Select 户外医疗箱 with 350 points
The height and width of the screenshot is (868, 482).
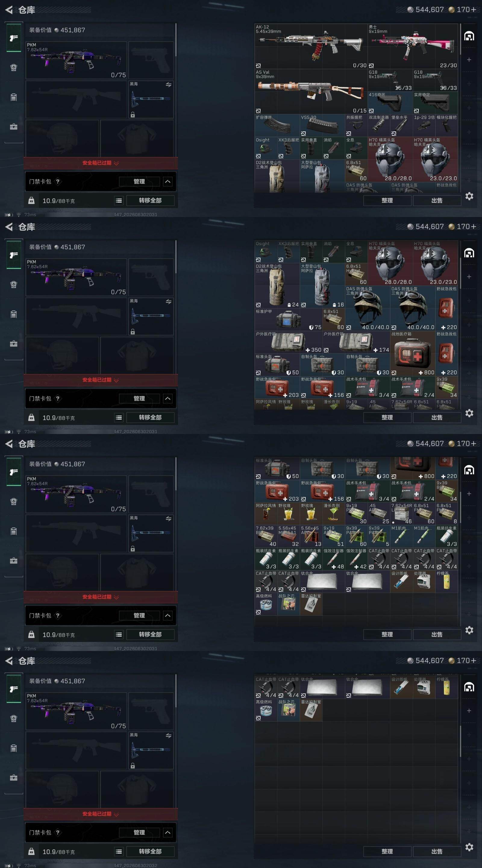click(x=288, y=342)
